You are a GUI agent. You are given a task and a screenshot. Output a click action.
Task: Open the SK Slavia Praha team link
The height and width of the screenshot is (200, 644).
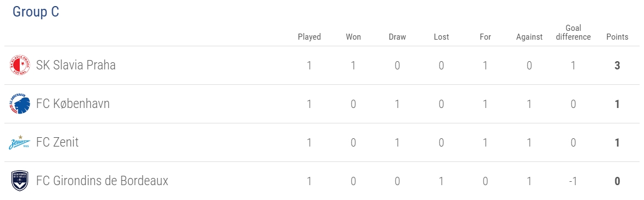[76, 66]
